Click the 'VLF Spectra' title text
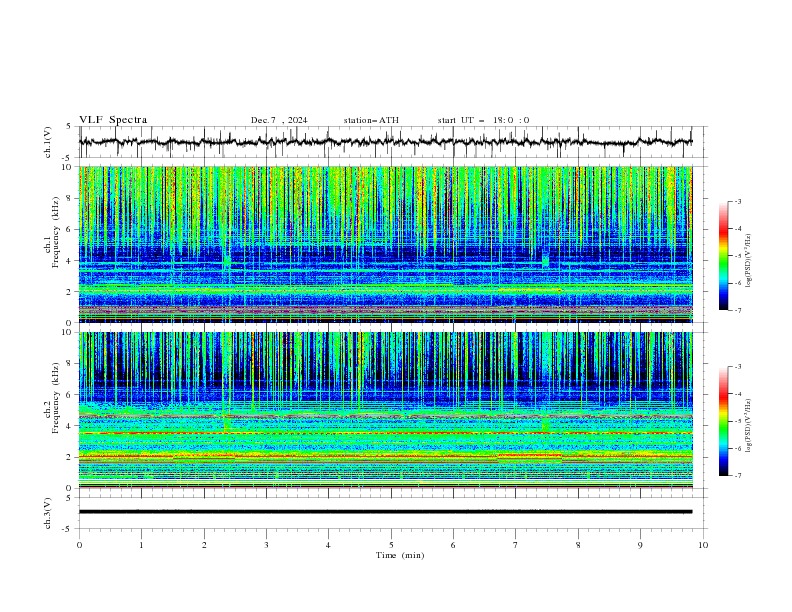Image resolution: width=792 pixels, height=612 pixels. (113, 120)
